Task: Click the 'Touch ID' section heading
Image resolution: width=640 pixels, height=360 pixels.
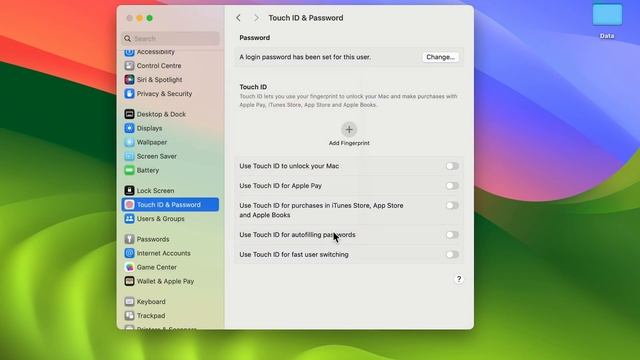Action: coord(253,87)
